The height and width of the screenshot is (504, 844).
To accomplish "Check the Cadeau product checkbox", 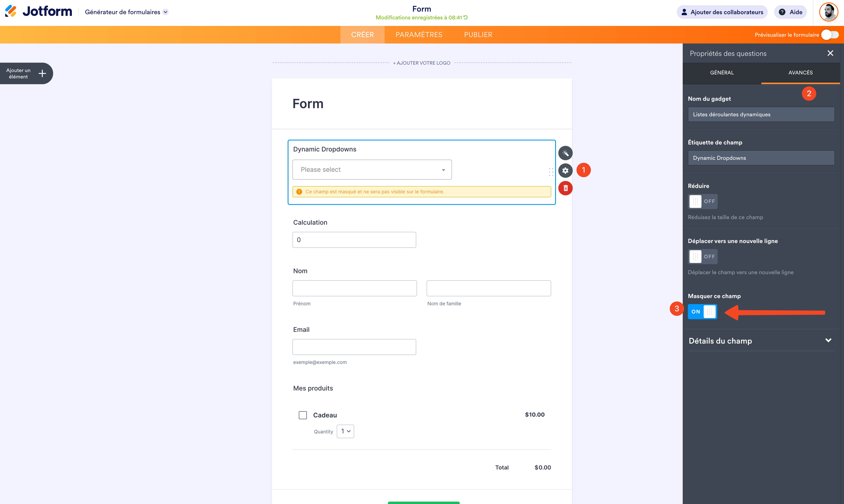I will tap(302, 415).
